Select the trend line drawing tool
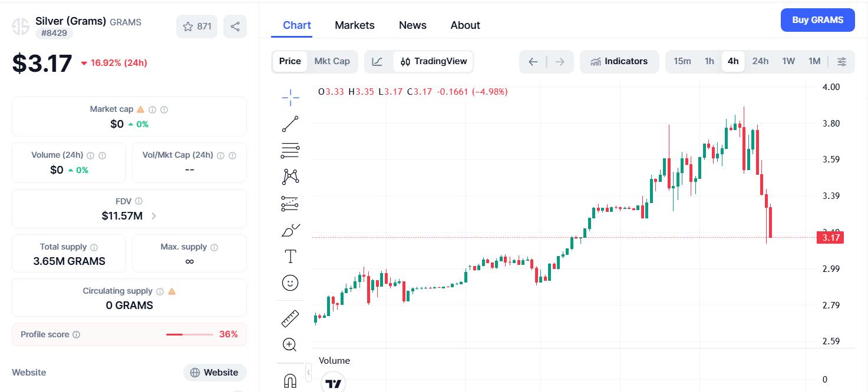Viewport: 868px width, 392px height. point(290,124)
